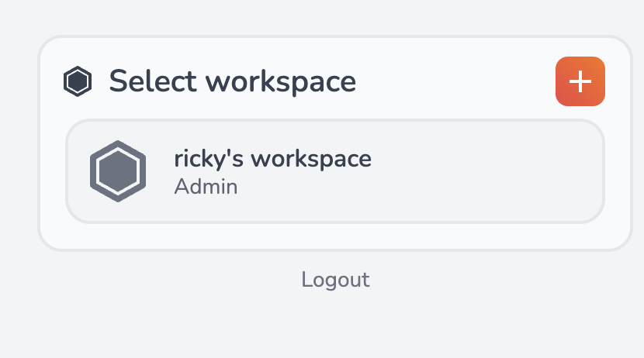Viewport: 644px width, 358px height.
Task: Click the orange gradient square
Action: tap(580, 81)
